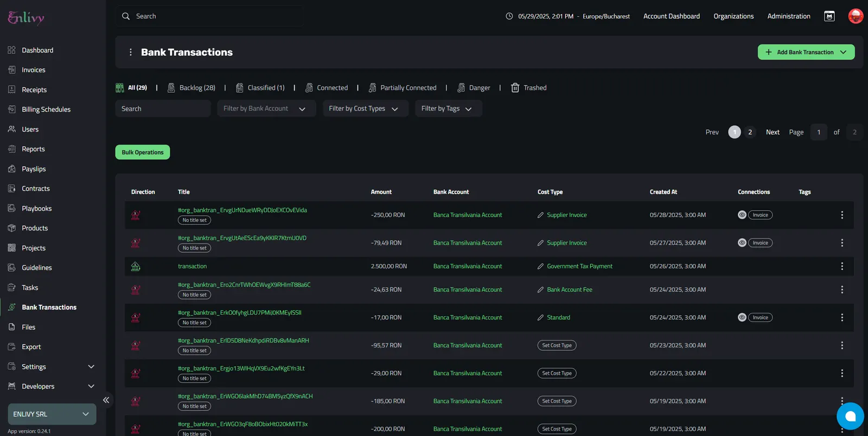Open row actions for the -17,00 RON transaction
Image resolution: width=868 pixels, height=436 pixels.
(842, 318)
